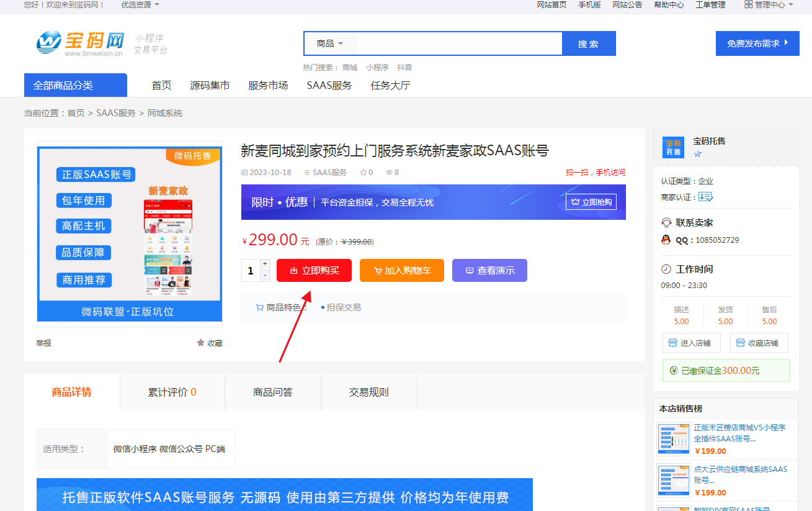Increase quantity with plus stepper

tap(265, 264)
